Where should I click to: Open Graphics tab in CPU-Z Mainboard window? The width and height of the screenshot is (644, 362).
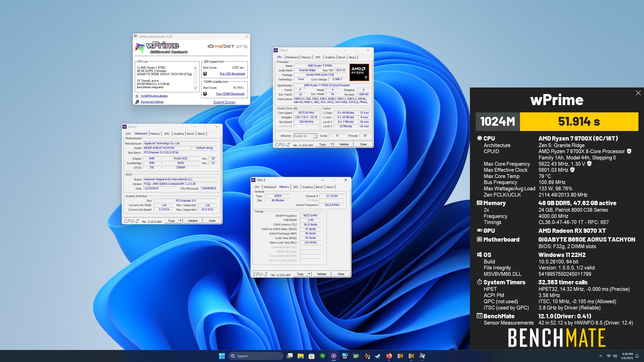[179, 134]
